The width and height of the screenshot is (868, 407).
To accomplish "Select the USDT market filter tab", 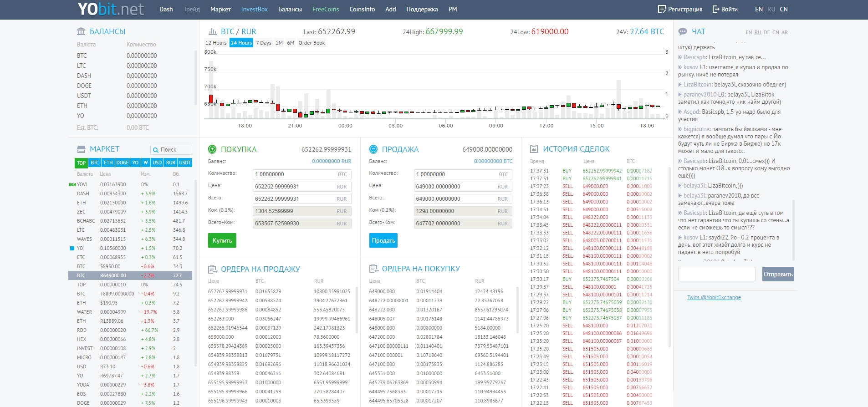I will click(x=185, y=163).
